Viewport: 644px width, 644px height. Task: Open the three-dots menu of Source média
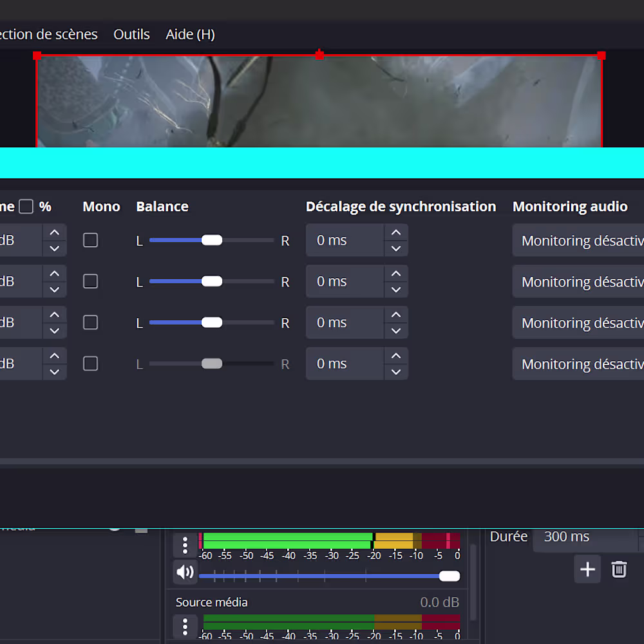coord(185,627)
